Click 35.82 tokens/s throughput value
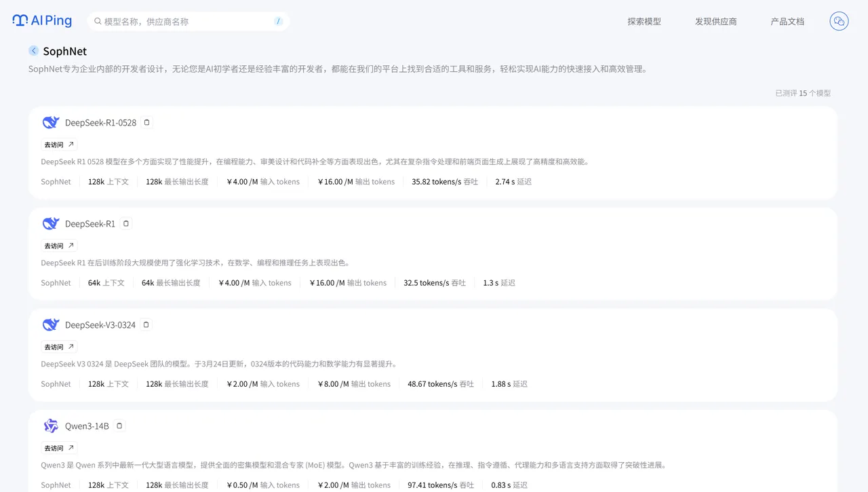Viewport: 868px width, 492px height. tap(445, 182)
